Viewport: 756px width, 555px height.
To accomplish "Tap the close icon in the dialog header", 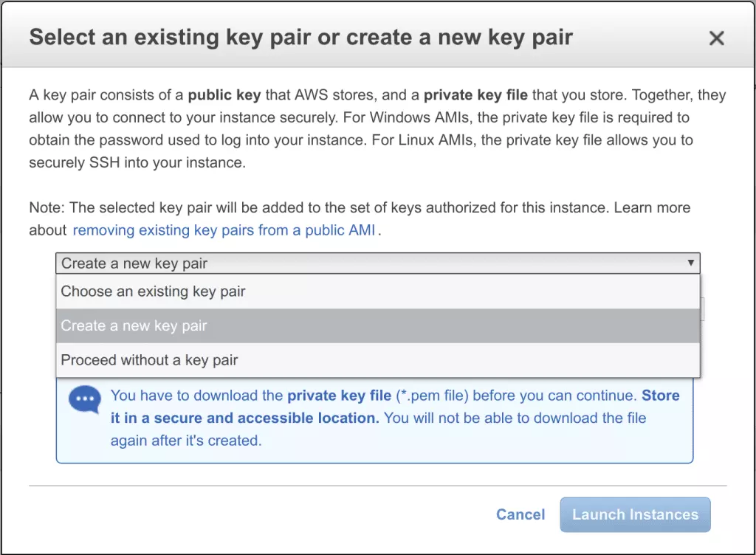I will click(x=716, y=38).
